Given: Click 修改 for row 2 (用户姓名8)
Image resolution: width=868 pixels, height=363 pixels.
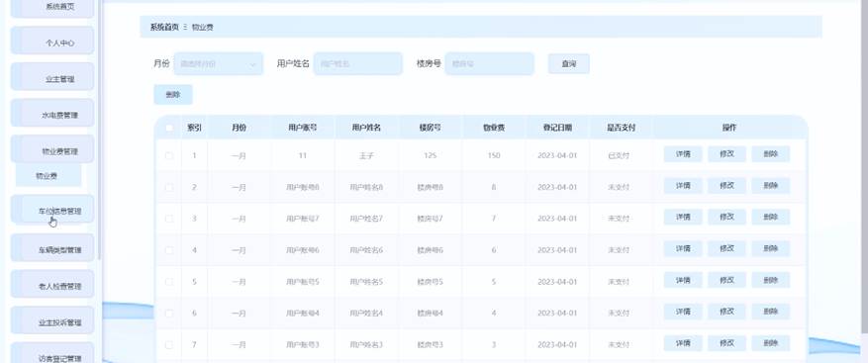Looking at the screenshot, I should coord(726,186).
